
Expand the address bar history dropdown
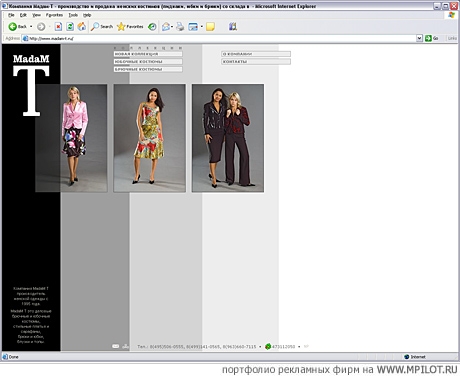[x=419, y=38]
